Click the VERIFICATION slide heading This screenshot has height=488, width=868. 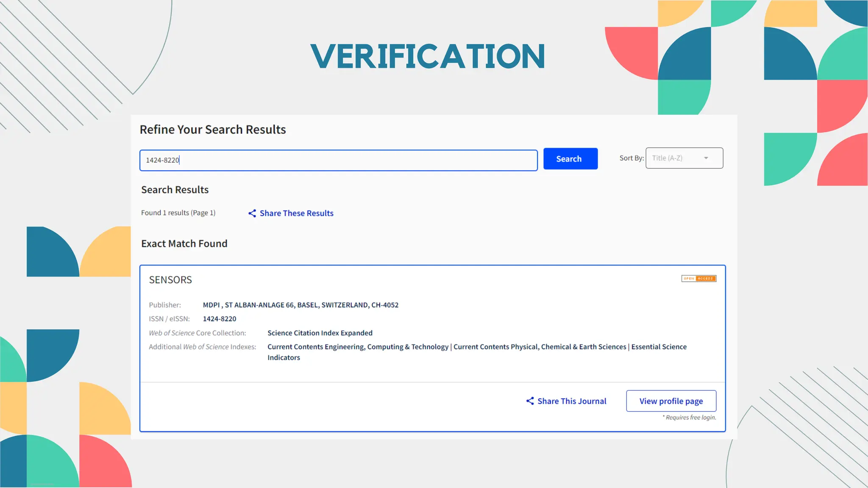428,56
